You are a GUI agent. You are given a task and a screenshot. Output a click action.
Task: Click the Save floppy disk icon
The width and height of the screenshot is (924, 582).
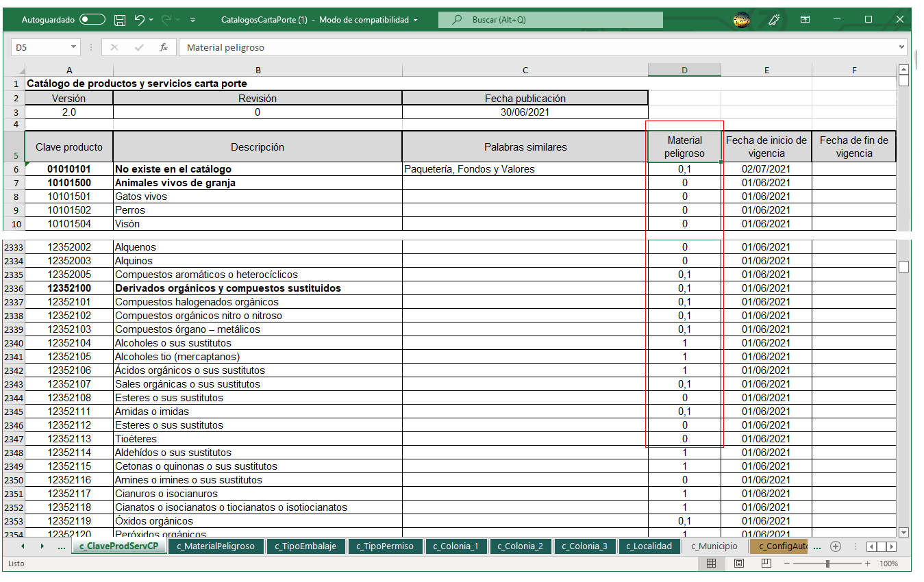click(x=119, y=20)
